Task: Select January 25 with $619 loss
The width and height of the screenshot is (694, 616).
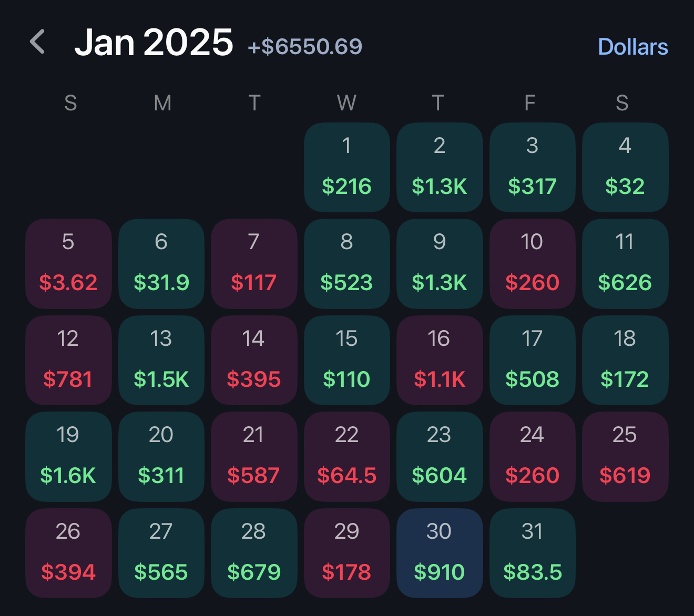Action: coord(625,456)
